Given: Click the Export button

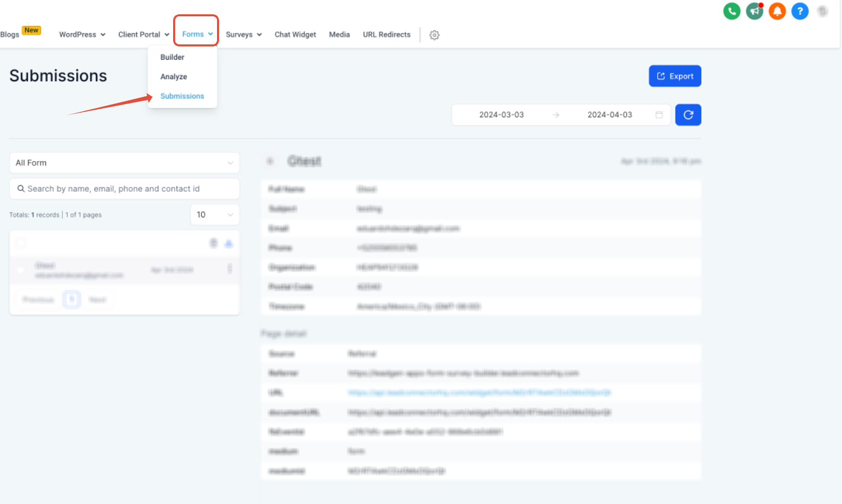Looking at the screenshot, I should pyautogui.click(x=675, y=76).
